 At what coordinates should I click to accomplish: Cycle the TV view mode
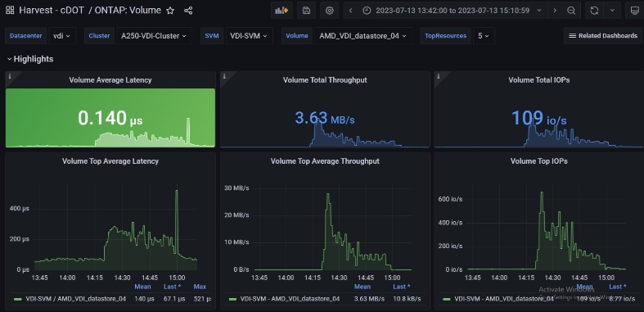pyautogui.click(x=634, y=11)
